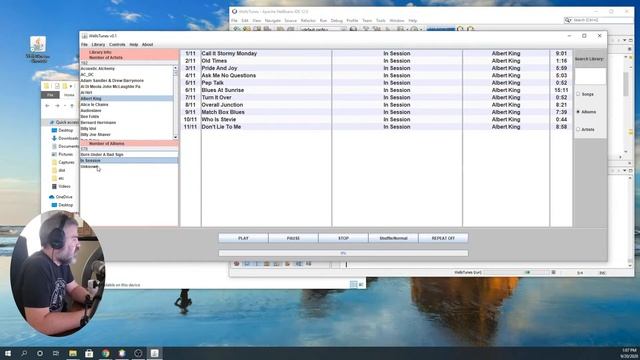Open the Controls menu in WallyTunes
640x360 pixels.
(x=117, y=44)
